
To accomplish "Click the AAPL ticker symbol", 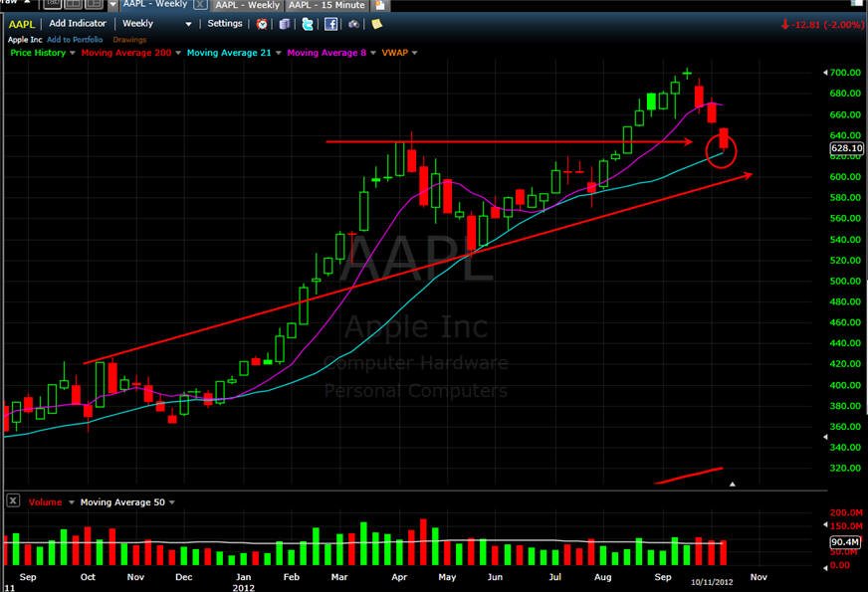I will 22,24.
